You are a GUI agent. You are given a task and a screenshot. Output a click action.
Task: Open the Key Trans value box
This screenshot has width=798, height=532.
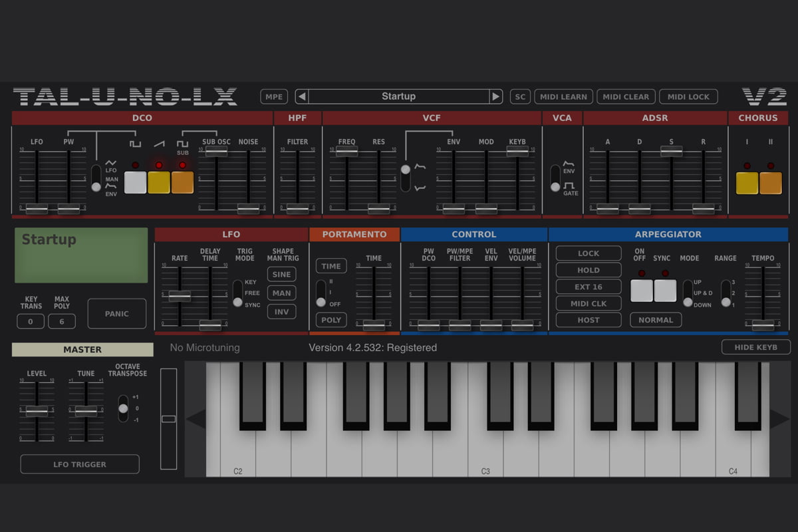[31, 321]
